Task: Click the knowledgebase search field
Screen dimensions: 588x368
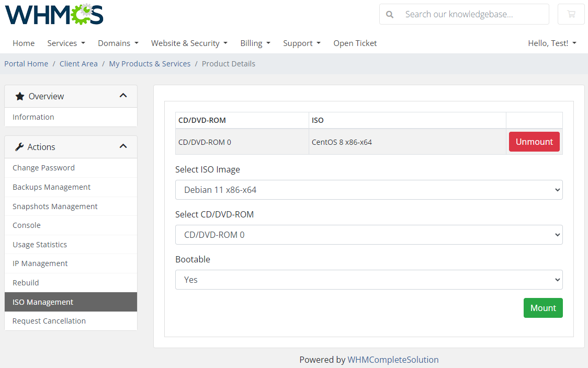Action: point(471,14)
